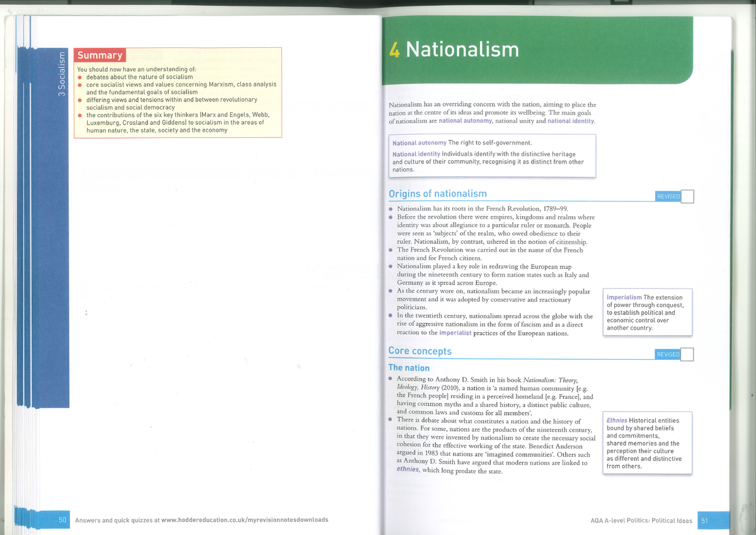Check the revision box for Core concepts
Image resolution: width=756 pixels, height=535 pixels.
point(687,354)
